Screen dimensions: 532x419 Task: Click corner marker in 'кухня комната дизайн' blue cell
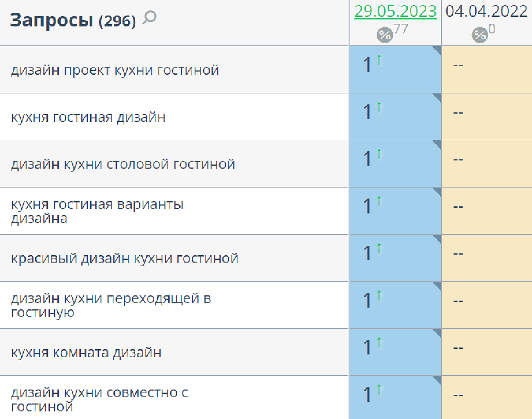[438, 332]
